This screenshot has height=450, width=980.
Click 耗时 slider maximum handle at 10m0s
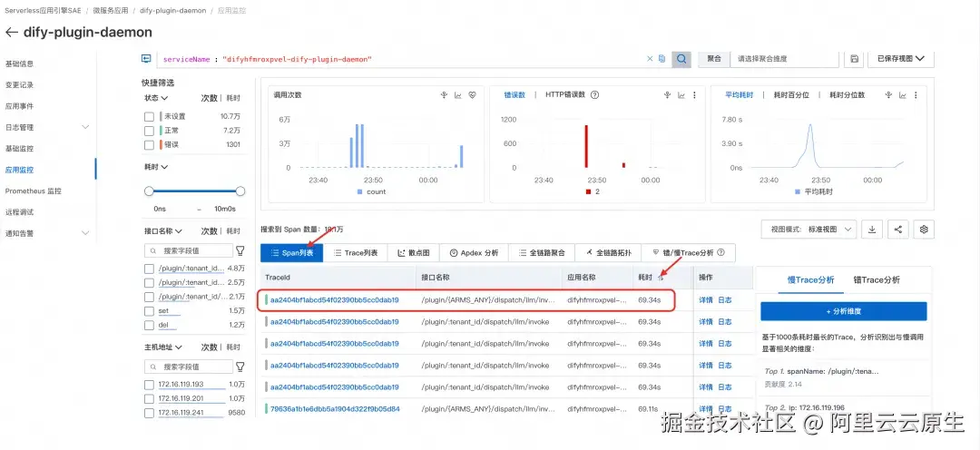click(240, 191)
